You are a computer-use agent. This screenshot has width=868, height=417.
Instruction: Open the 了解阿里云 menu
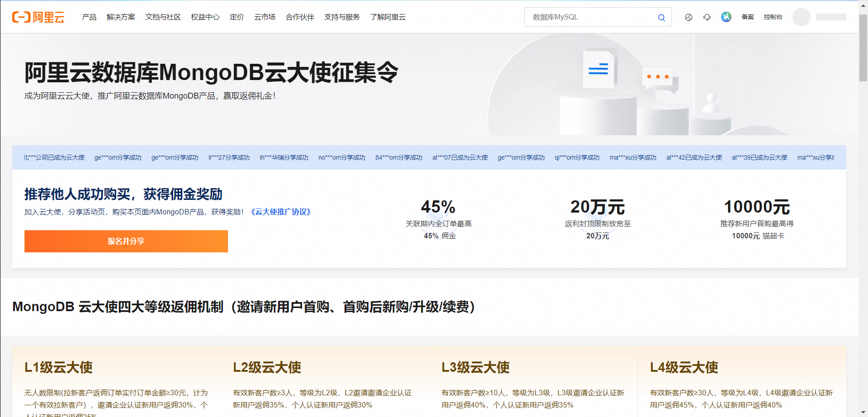tap(388, 17)
